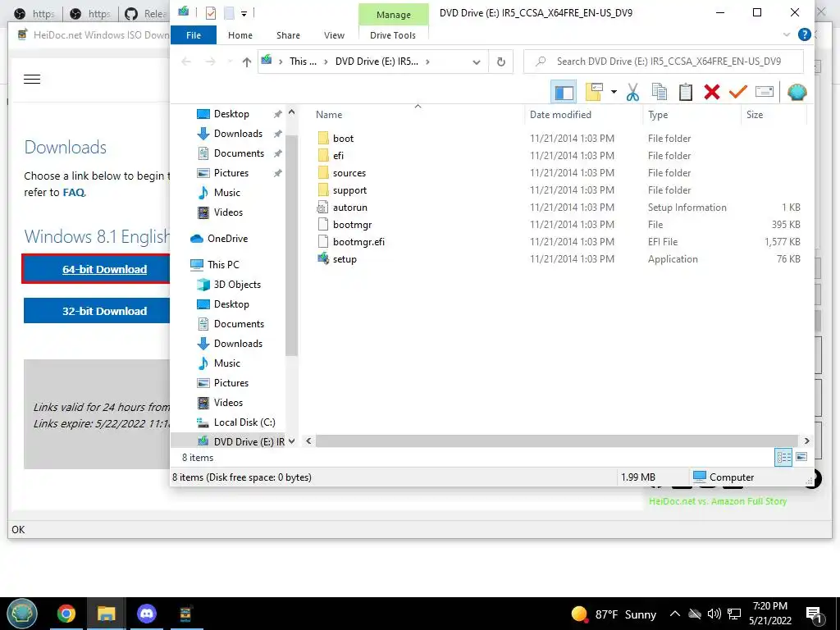Image resolution: width=840 pixels, height=630 pixels.
Task: Click the volume speaker tray icon
Action: 714,614
